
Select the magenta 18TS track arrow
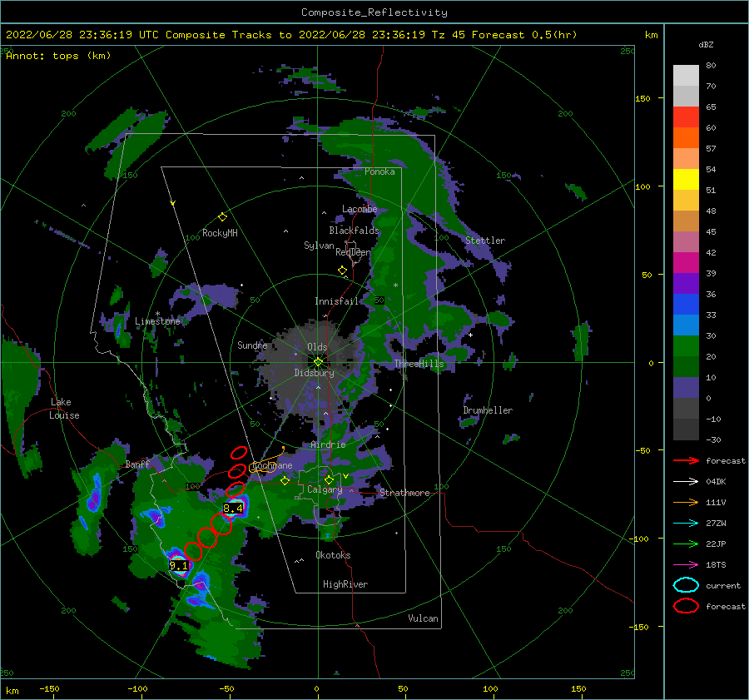click(686, 565)
